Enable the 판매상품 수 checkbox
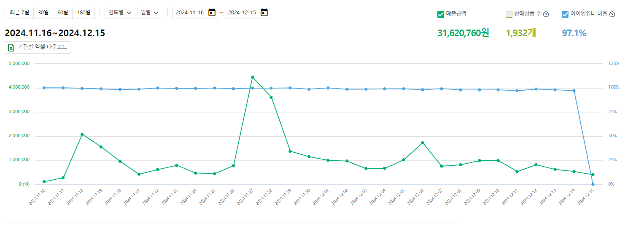This screenshot has height=227, width=644. coord(509,14)
